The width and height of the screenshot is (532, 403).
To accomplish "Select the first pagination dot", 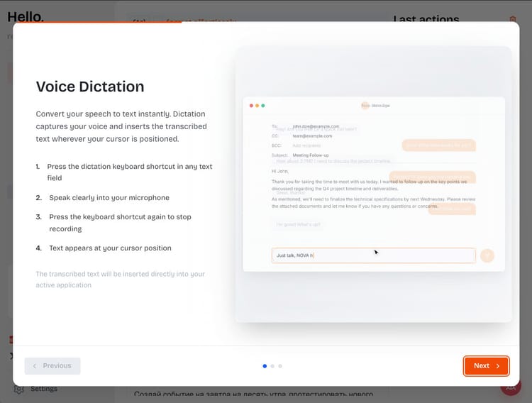I will (265, 366).
